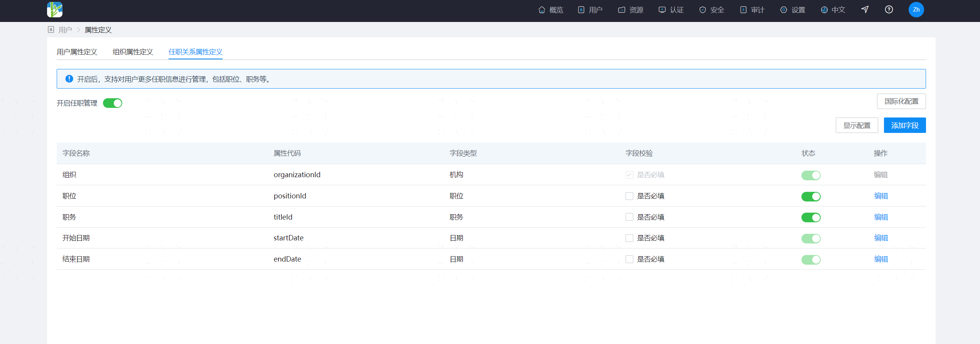Open the 资源 resources folder icon

click(x=622, y=10)
